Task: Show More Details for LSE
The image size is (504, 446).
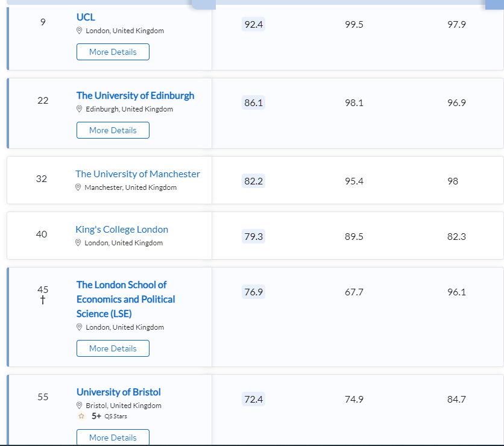Action: (x=113, y=348)
